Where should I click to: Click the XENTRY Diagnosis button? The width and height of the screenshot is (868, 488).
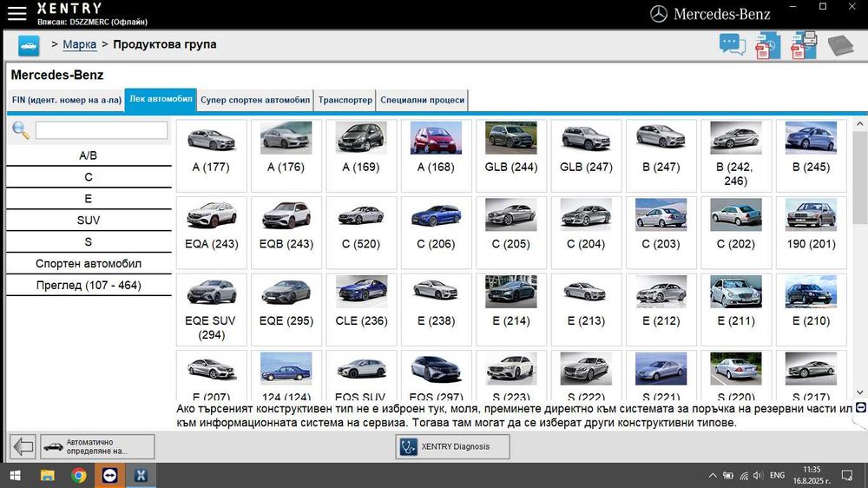point(452,446)
